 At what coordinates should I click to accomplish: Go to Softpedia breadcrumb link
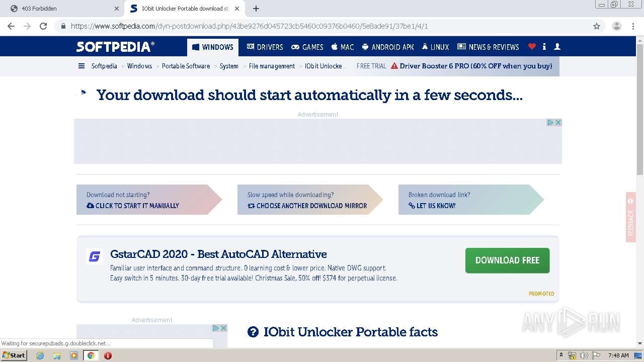[104, 66]
